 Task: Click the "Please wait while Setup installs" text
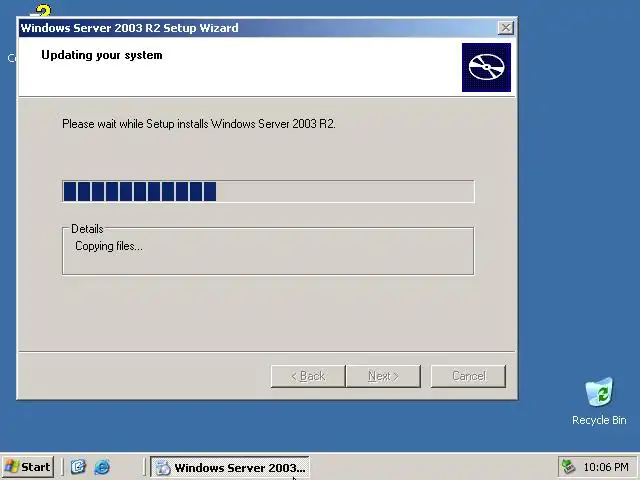click(x=199, y=124)
